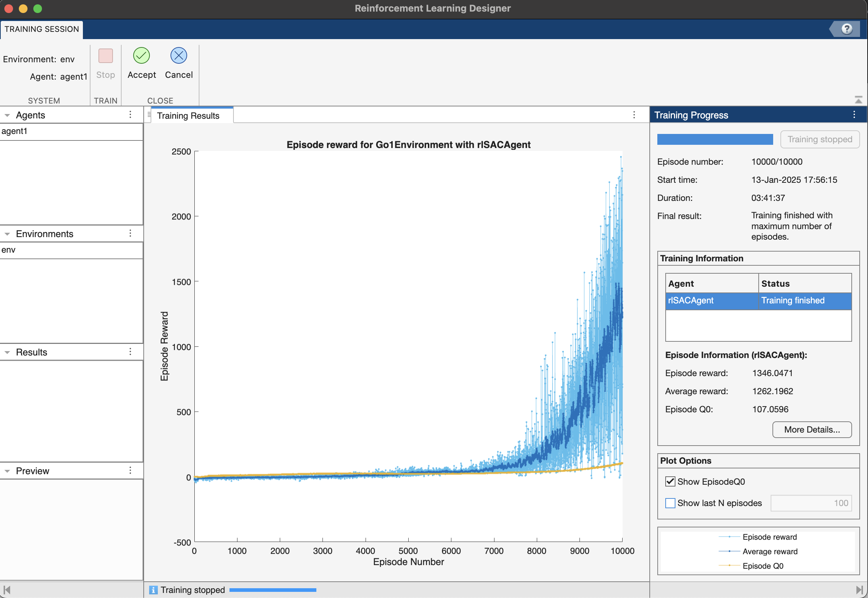868x598 pixels.
Task: Select the TRAINING SESSION ribbon tab
Action: (x=42, y=29)
